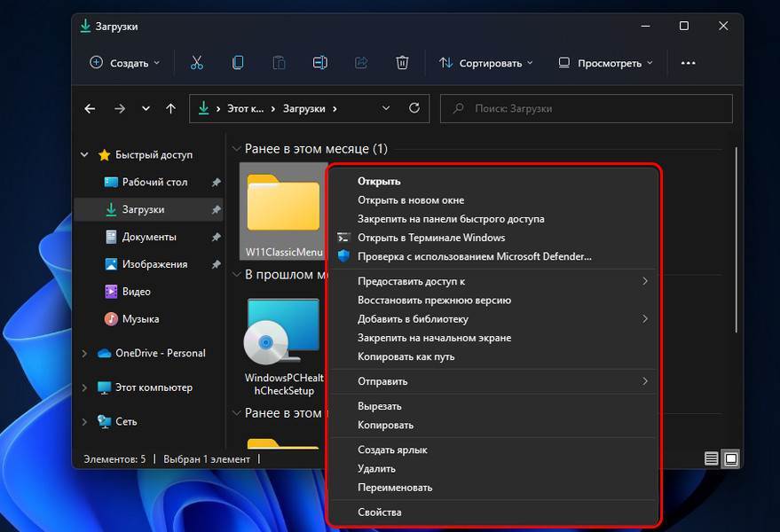Go up one folder level arrow
This screenshot has width=780, height=532.
(171, 109)
